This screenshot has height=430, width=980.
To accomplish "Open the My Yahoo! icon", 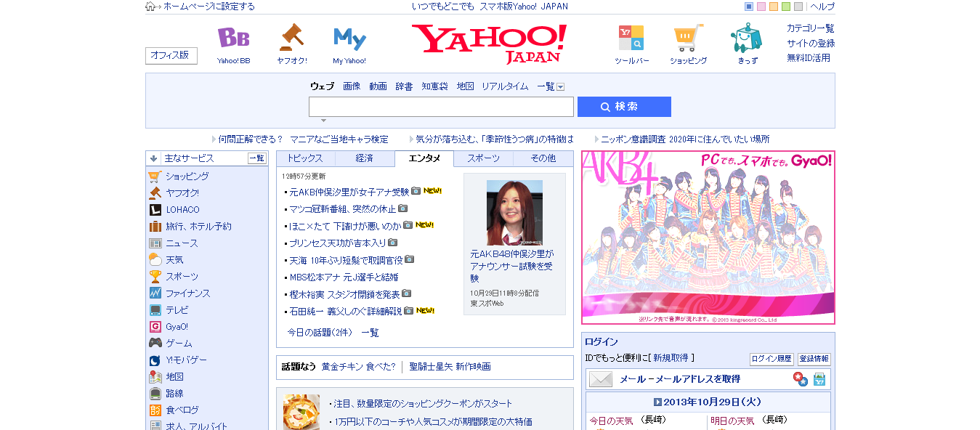I will point(349,38).
